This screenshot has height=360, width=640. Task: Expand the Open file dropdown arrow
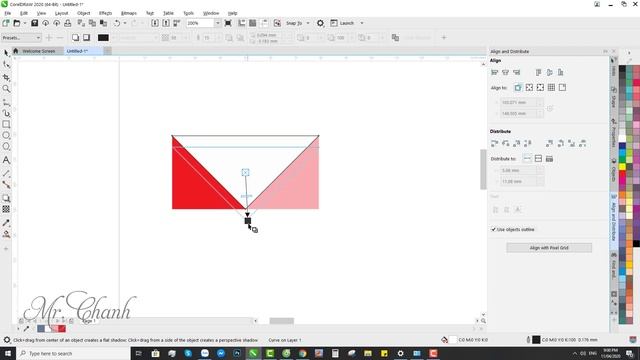tap(24, 23)
